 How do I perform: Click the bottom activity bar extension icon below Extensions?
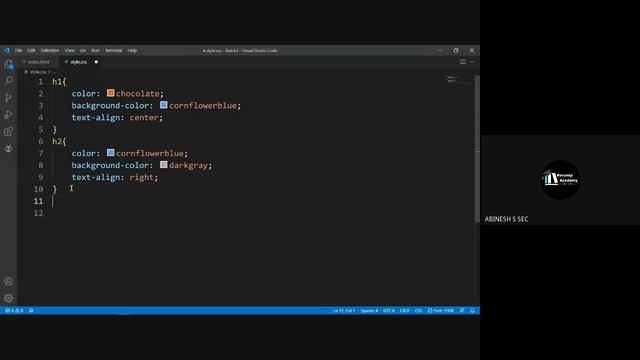click(9, 149)
